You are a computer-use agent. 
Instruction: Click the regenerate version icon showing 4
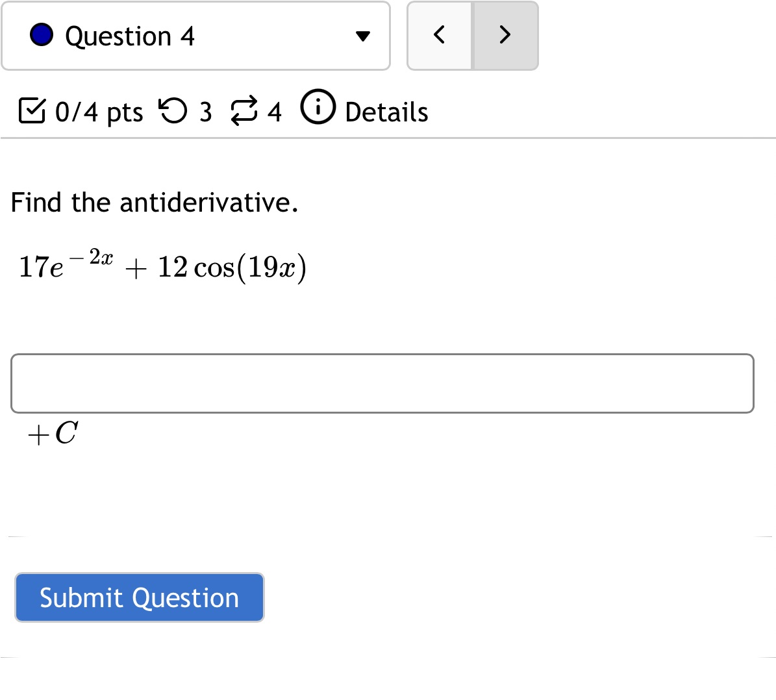tap(244, 110)
